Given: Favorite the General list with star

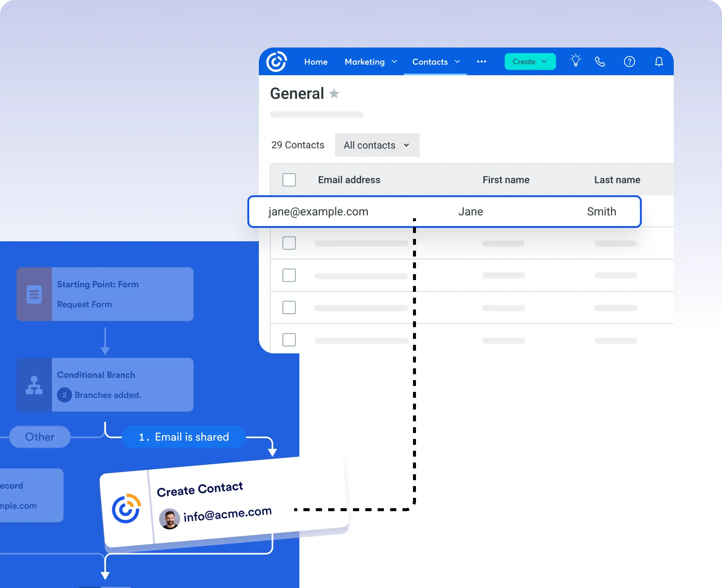Looking at the screenshot, I should point(334,94).
